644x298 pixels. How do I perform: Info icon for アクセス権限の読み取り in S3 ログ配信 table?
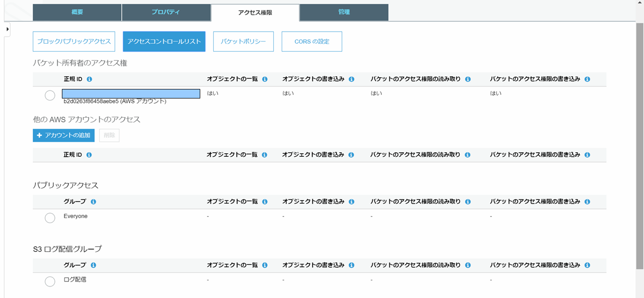pos(468,265)
